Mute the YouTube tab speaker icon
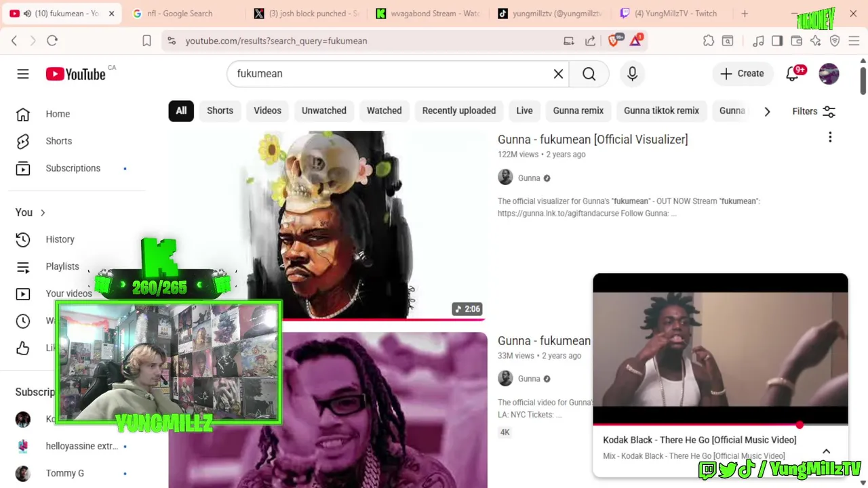Screen dimensions: 868x488 (27, 14)
